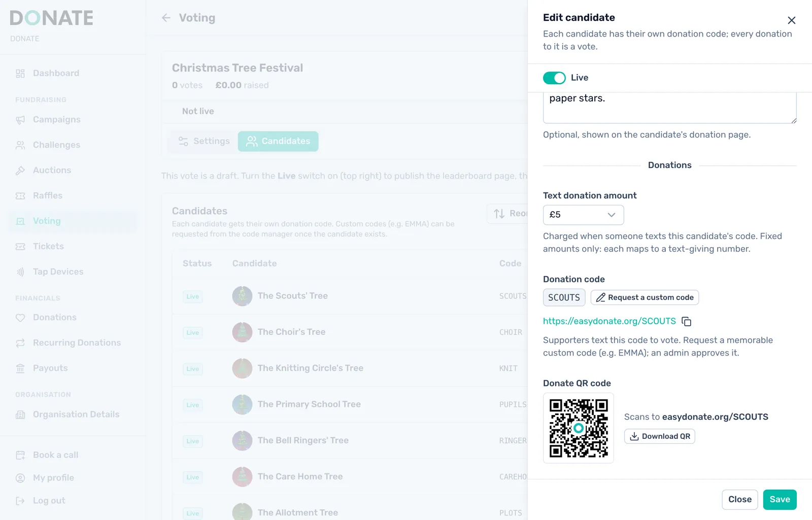
Task: Click the Dashboard grid icon
Action: pyautogui.click(x=20, y=74)
